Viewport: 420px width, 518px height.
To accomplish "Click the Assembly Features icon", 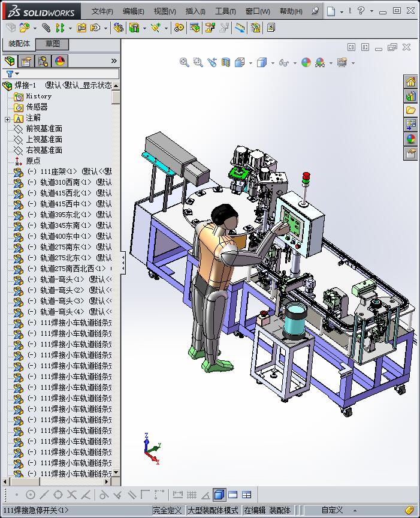I will click(134, 28).
